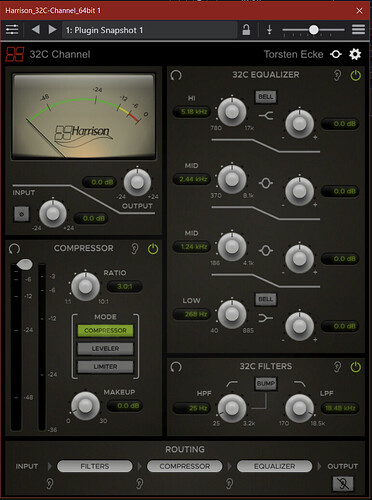Go to the previous snapshot arrow

pos(36,30)
